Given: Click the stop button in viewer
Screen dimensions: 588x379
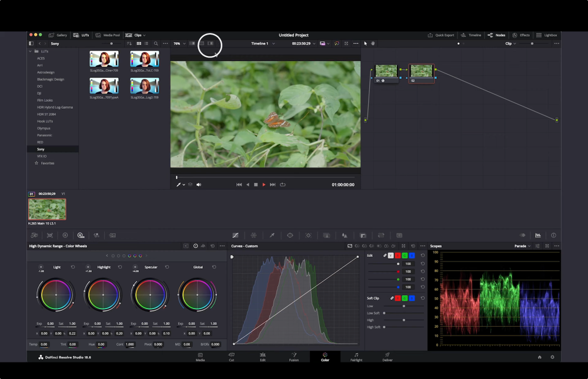Looking at the screenshot, I should 256,185.
